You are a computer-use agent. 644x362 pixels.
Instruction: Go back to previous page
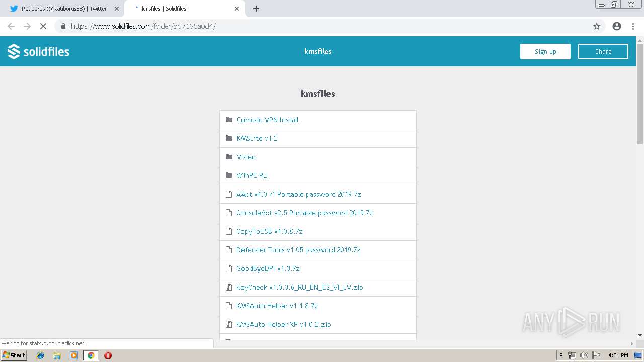click(11, 26)
